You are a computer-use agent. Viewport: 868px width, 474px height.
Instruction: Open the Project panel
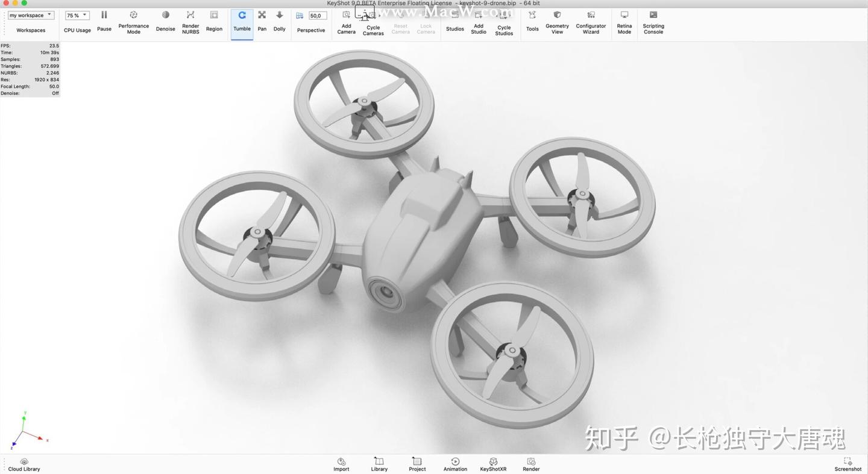(x=417, y=461)
